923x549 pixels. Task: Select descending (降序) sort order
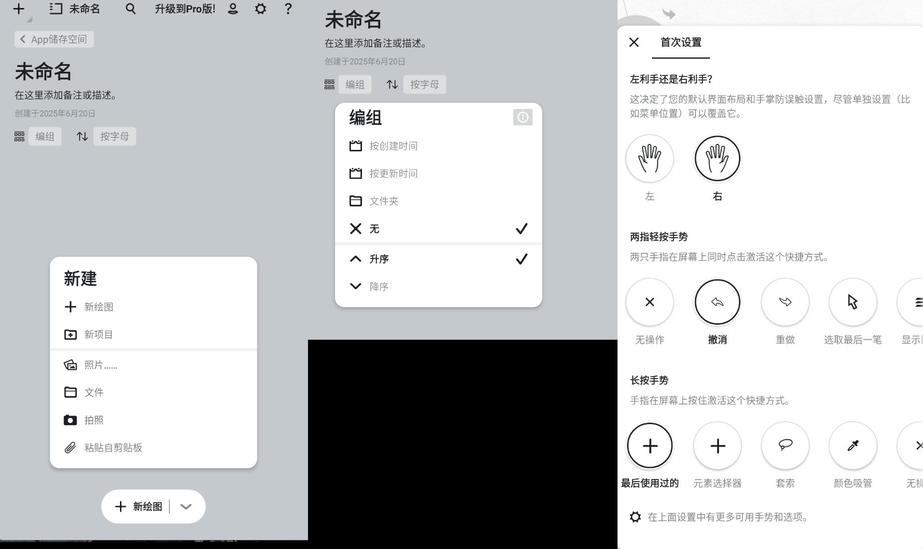point(379,287)
